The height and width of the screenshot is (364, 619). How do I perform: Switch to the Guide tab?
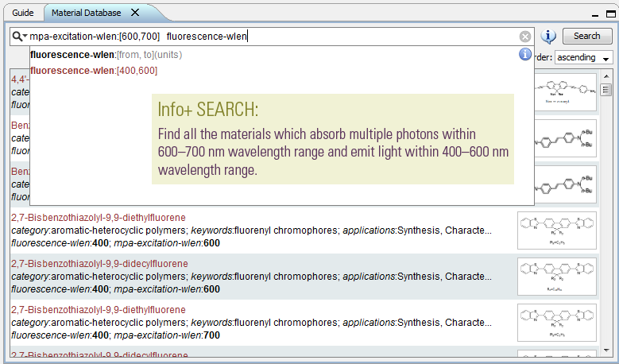(22, 13)
